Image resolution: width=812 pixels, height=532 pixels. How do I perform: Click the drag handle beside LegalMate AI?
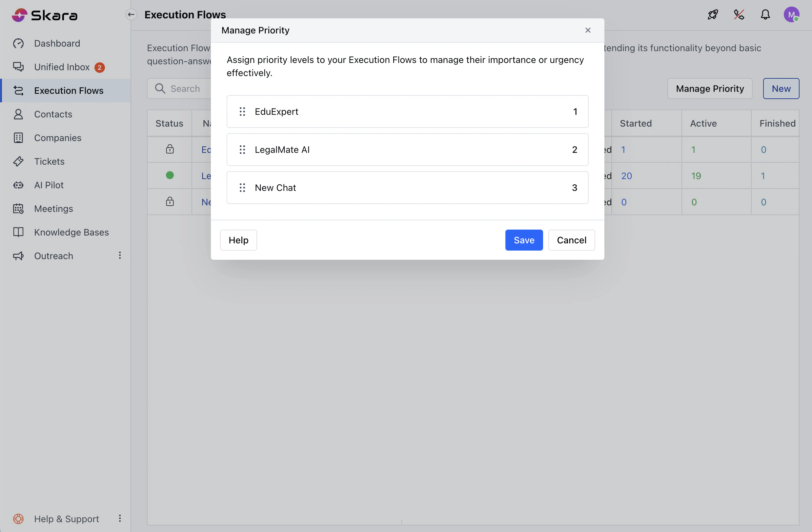pos(242,150)
